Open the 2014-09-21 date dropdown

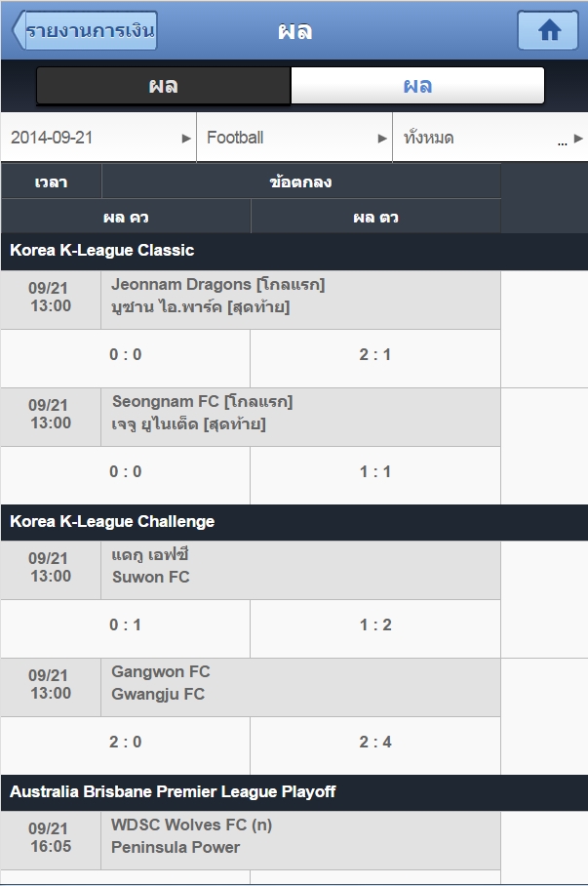tap(98, 138)
